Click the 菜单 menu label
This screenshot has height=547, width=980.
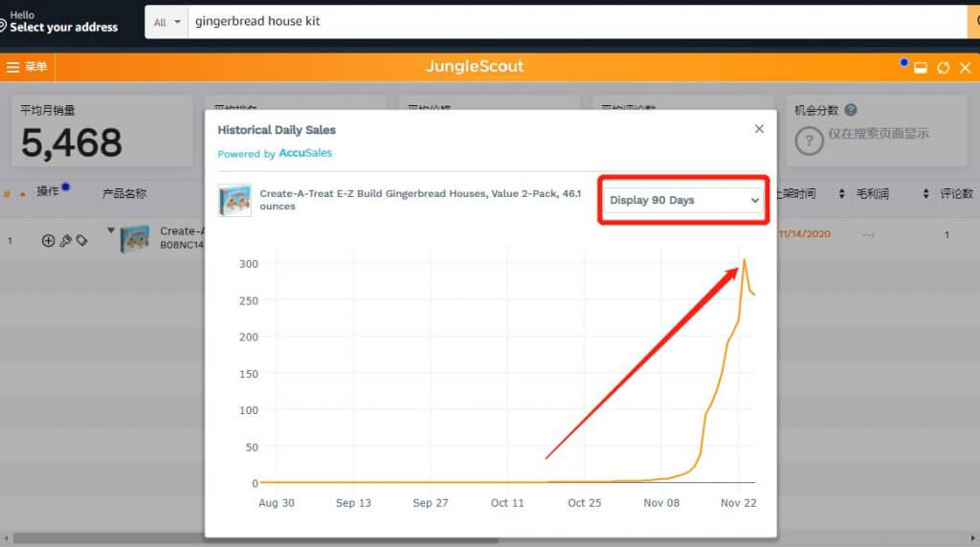[35, 67]
